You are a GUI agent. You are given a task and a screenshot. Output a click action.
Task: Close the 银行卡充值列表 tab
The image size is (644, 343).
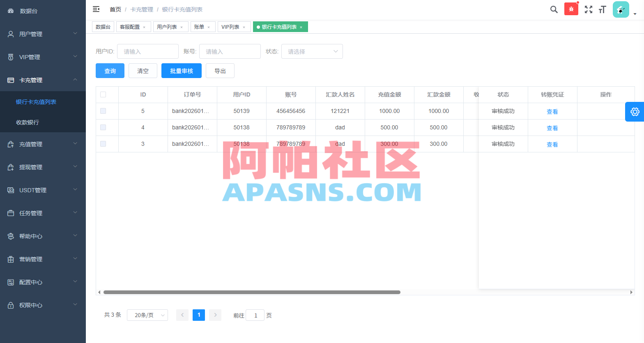click(x=301, y=27)
